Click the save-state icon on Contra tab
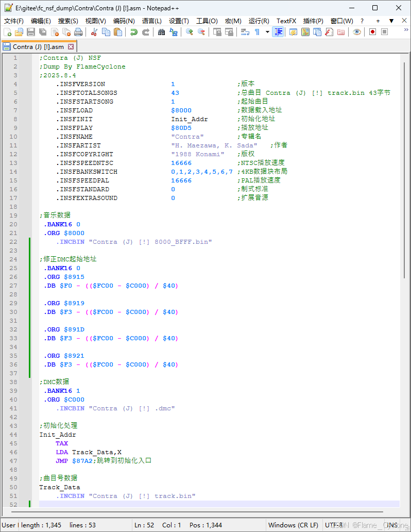 coord(7,47)
